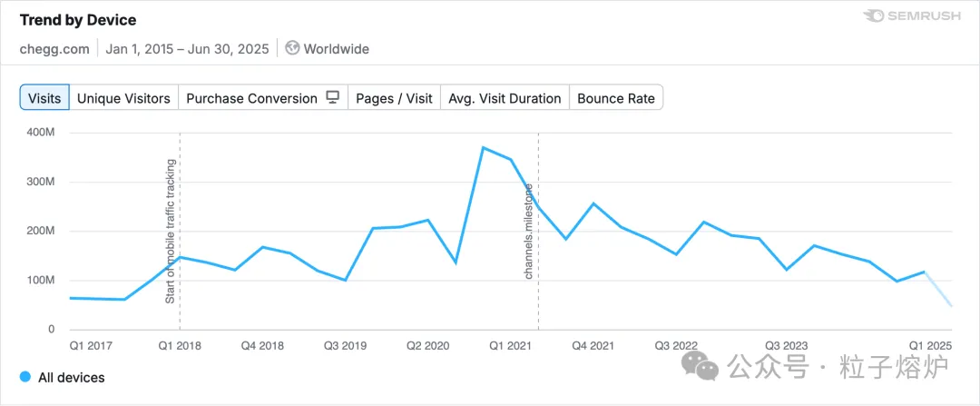980x406 pixels.
Task: Click the 400M y-axis label
Action: click(42, 134)
